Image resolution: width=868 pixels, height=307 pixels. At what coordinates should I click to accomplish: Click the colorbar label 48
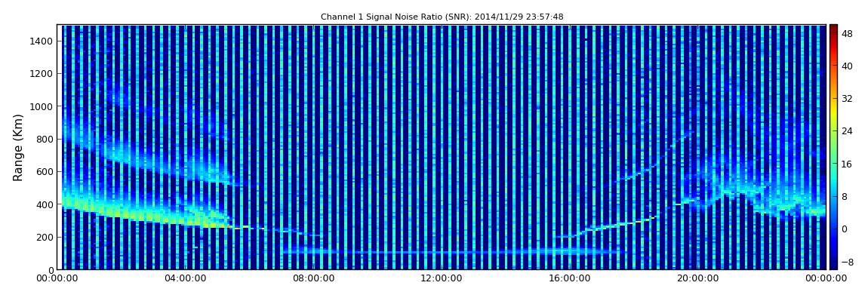pyautogui.click(x=847, y=33)
